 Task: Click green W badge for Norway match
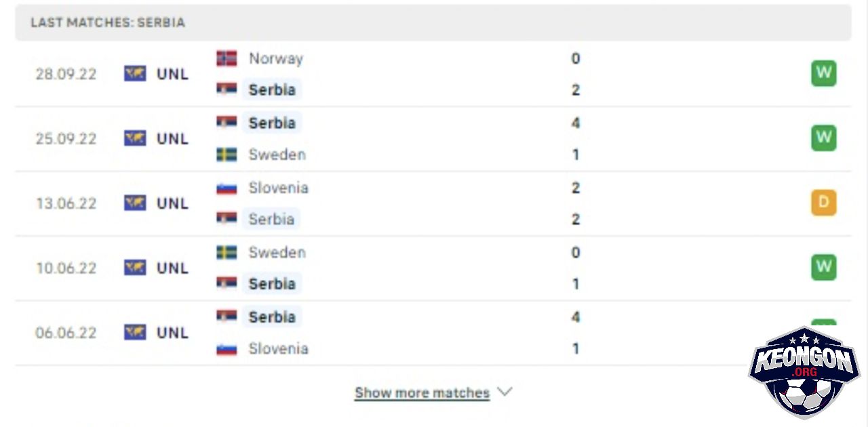[824, 73]
